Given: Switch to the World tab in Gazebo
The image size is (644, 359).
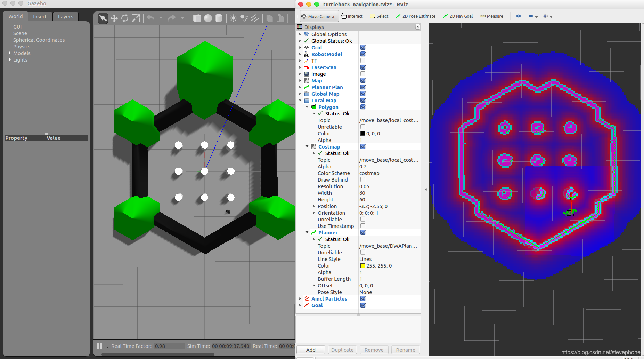Looking at the screenshot, I should [16, 16].
